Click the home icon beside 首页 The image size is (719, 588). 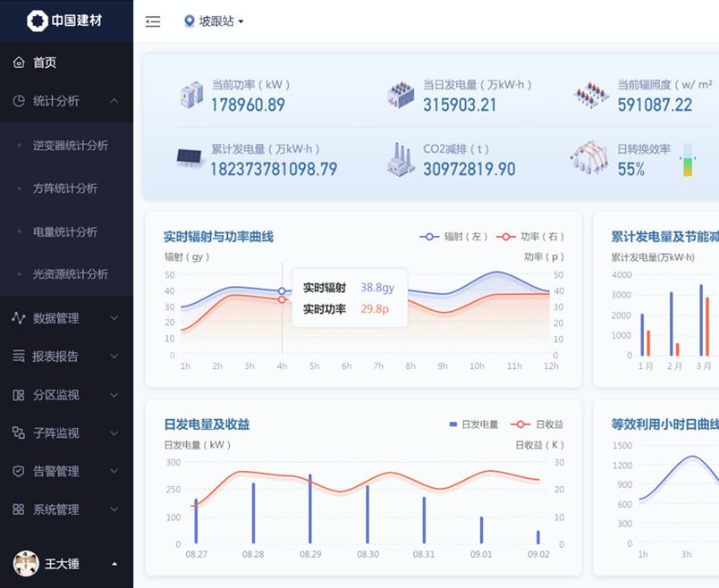19,63
